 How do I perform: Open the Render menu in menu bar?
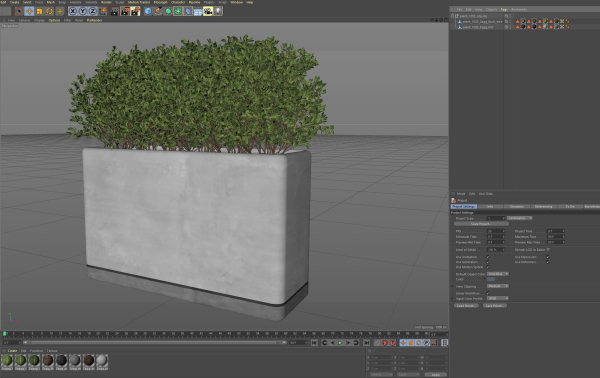(x=106, y=2)
